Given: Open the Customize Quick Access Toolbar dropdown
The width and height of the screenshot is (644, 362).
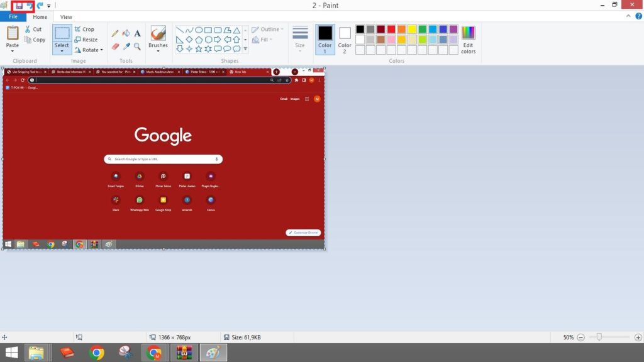Looking at the screenshot, I should tap(49, 6).
